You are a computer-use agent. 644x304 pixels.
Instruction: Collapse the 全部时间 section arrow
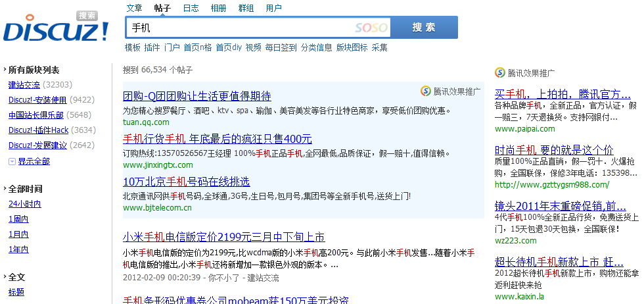[x=5, y=190]
